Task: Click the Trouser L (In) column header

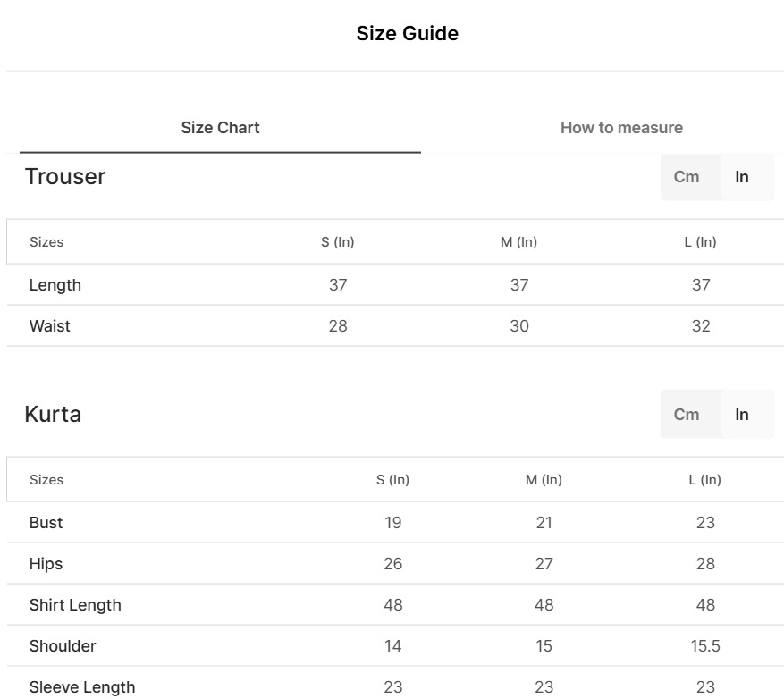Action: pos(701,242)
